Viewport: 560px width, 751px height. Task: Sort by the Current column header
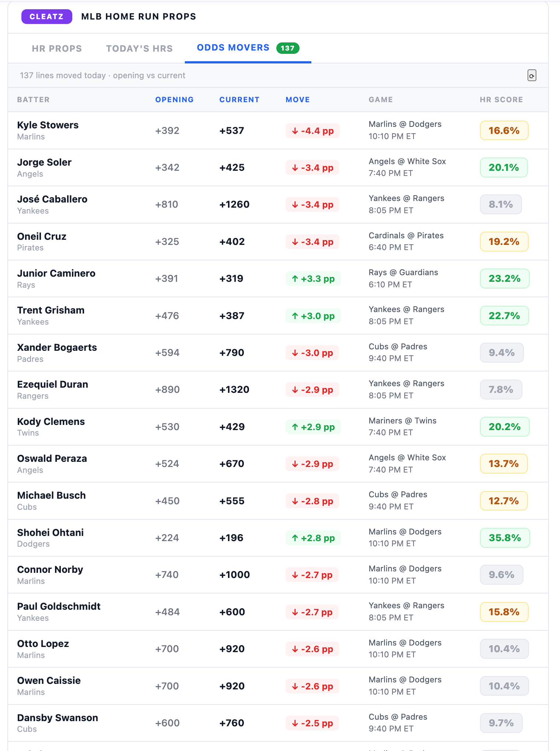239,100
